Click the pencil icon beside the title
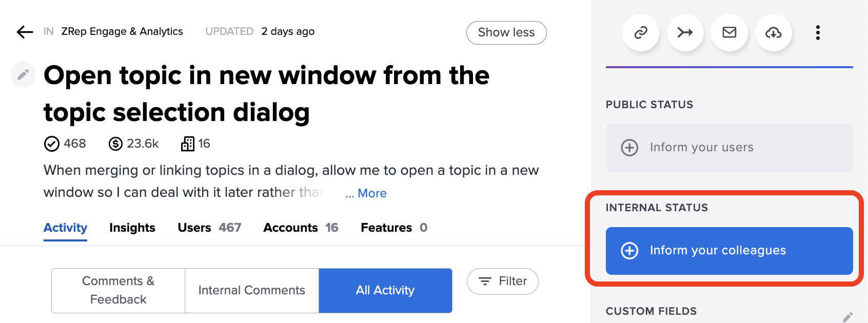 coord(23,75)
